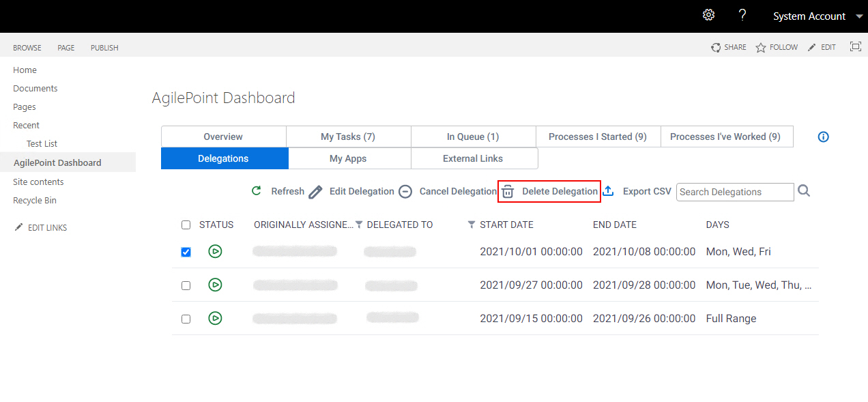Click the Export CSV upload icon
The image size is (868, 402).
[608, 191]
